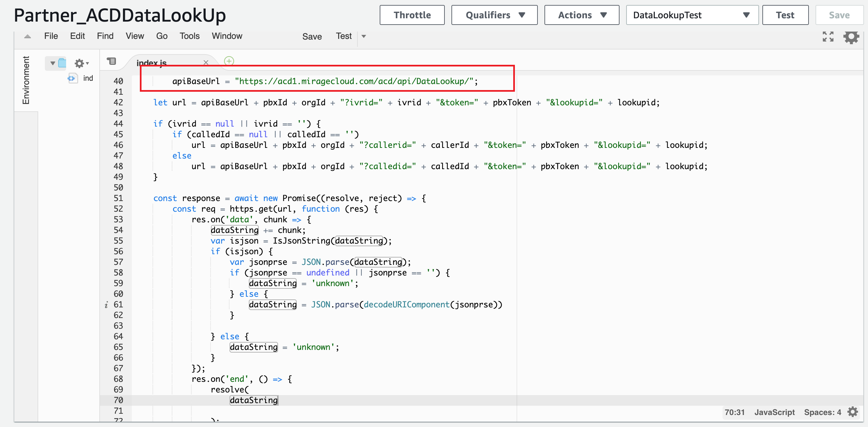The height and width of the screenshot is (427, 868).
Task: Click the apiBaseUrl URL string on line 40
Action: pyautogui.click(x=354, y=81)
